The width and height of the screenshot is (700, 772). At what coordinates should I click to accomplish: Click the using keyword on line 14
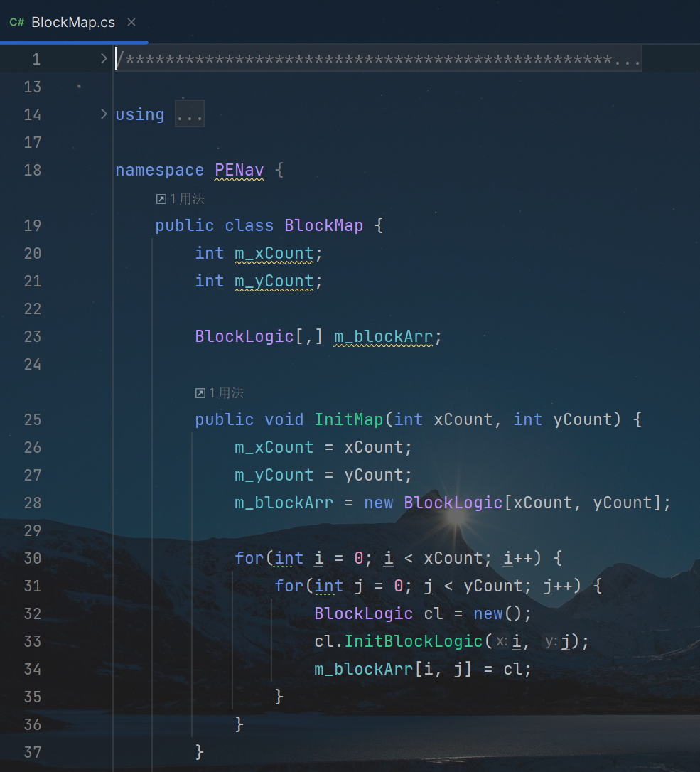[140, 114]
